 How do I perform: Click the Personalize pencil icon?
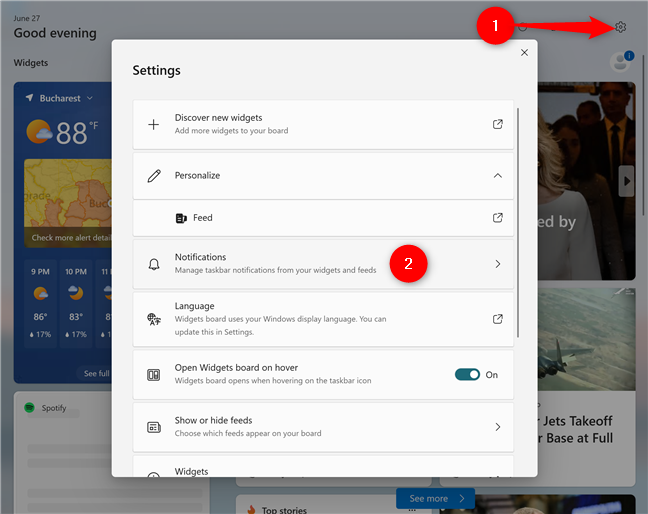click(154, 176)
